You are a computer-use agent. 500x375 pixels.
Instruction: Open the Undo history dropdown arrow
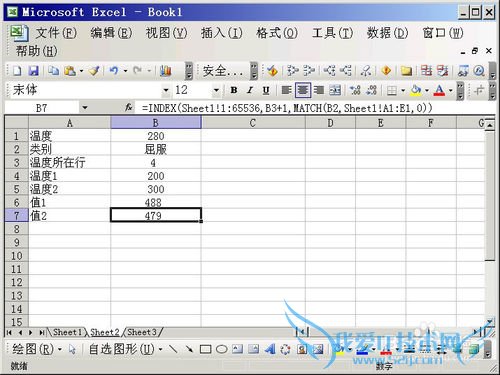pos(125,71)
